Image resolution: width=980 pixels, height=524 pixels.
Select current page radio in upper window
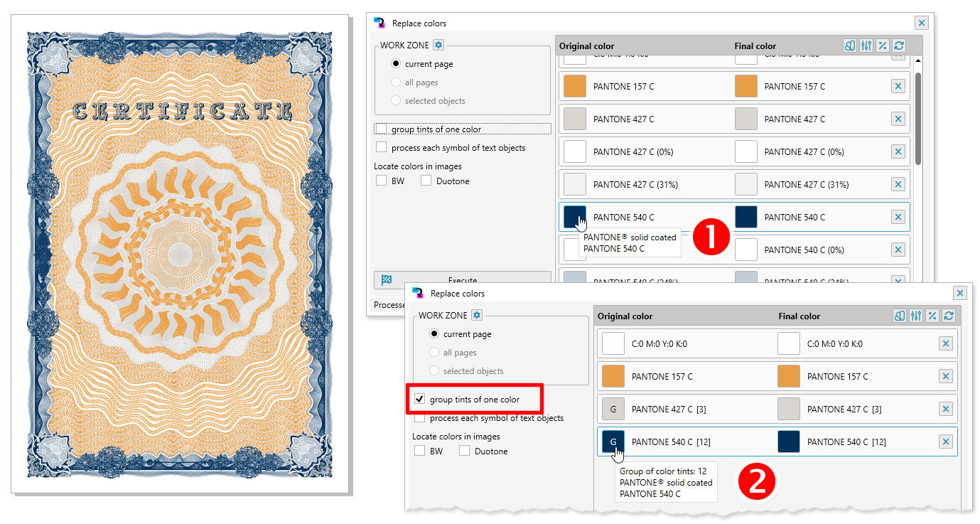click(x=396, y=63)
